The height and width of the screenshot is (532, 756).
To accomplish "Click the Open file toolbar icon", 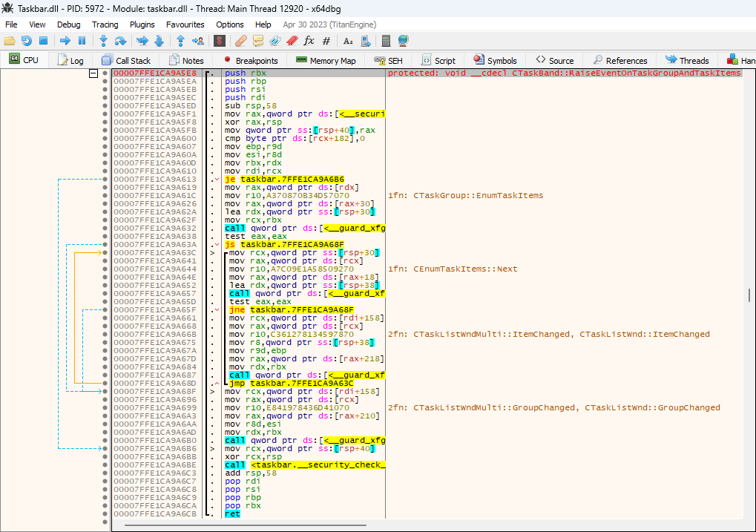I will click(x=10, y=41).
